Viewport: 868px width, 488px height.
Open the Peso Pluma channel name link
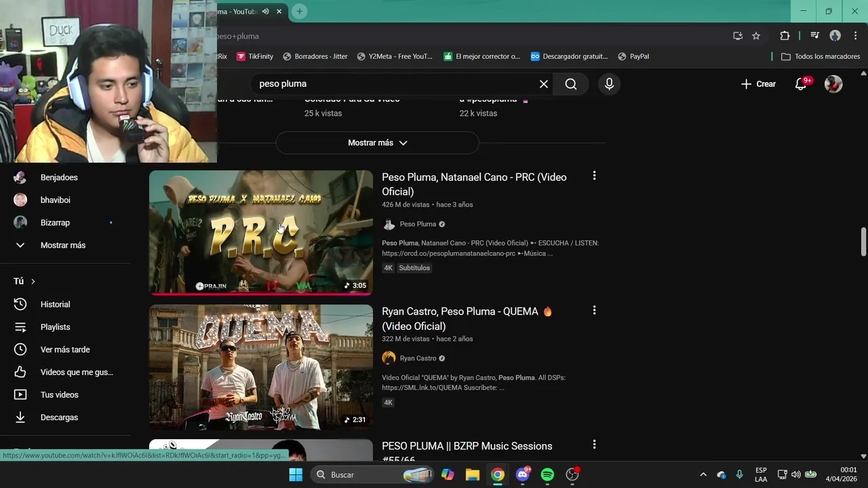418,224
